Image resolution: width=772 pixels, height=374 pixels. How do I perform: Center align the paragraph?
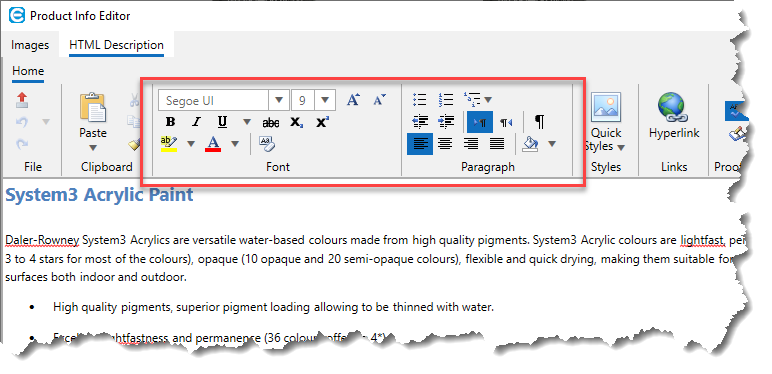(x=446, y=144)
